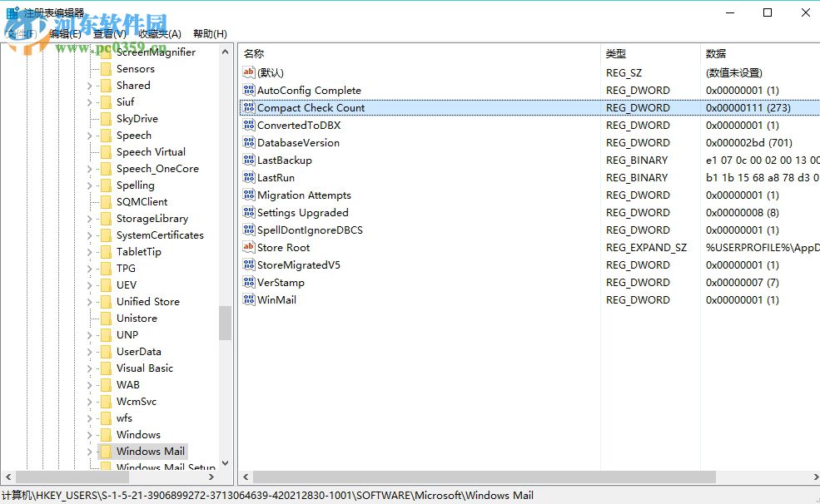Click the DWORD icon beside VerStamp
820x504 pixels.
(x=247, y=282)
